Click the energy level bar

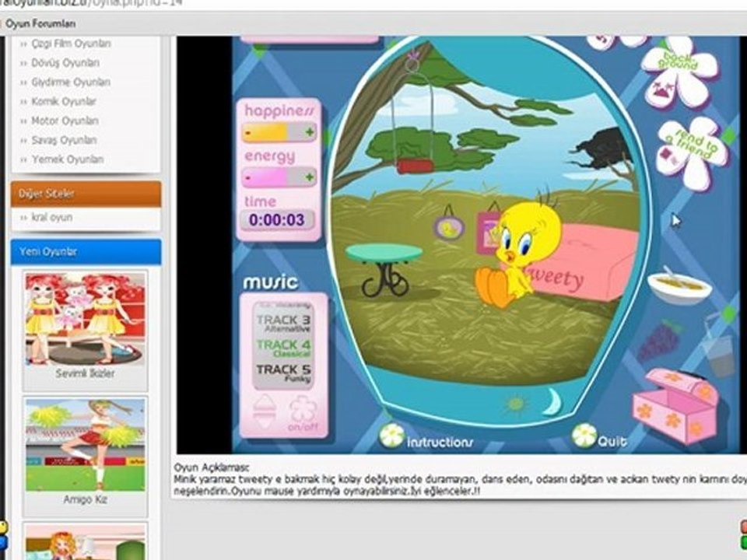279,177
